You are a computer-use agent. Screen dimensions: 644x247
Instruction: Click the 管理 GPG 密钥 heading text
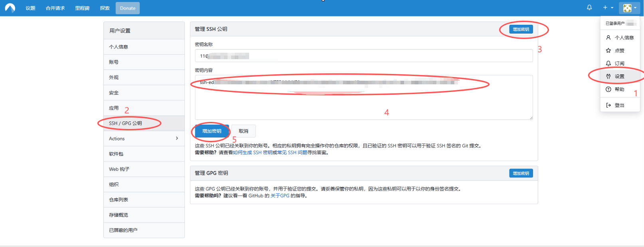pos(211,173)
